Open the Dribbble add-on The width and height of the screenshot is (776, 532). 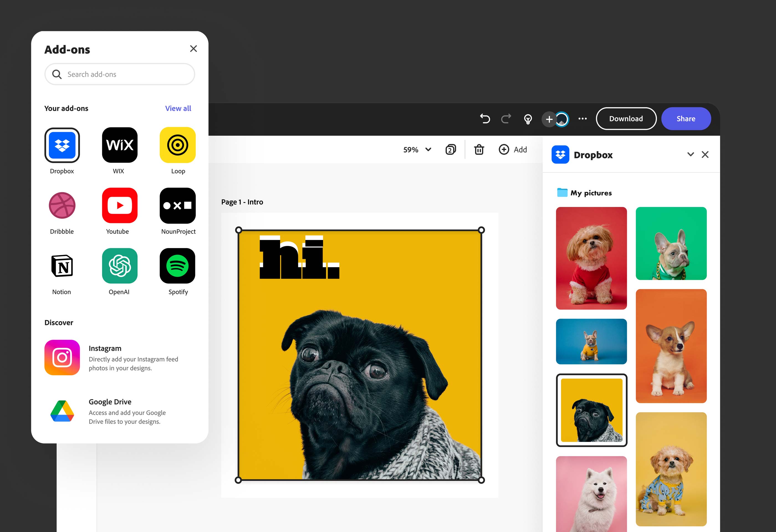(x=62, y=206)
